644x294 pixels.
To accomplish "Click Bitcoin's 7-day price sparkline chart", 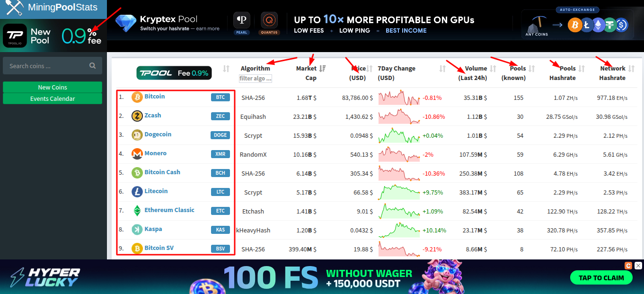I will 399,97.
